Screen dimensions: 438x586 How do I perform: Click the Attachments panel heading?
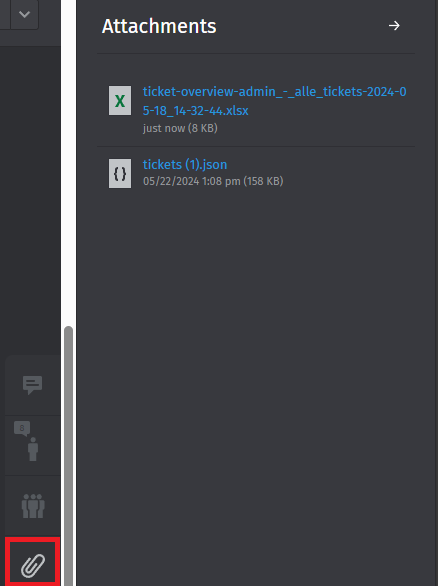(159, 26)
